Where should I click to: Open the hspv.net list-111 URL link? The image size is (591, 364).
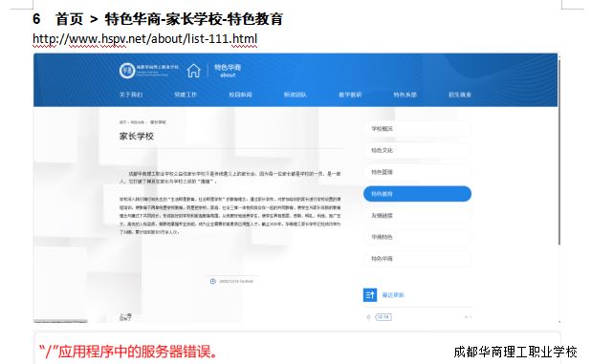pyautogui.click(x=144, y=39)
